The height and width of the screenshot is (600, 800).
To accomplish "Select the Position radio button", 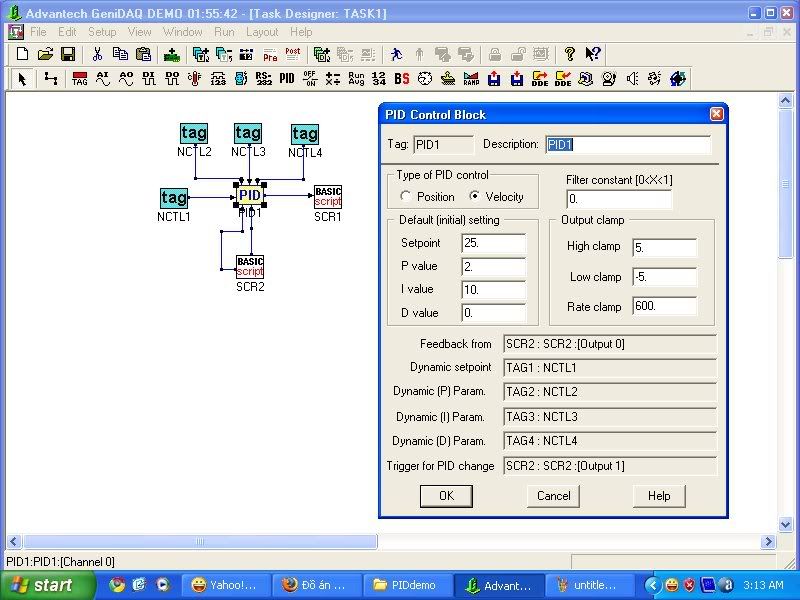I will click(x=406, y=197).
